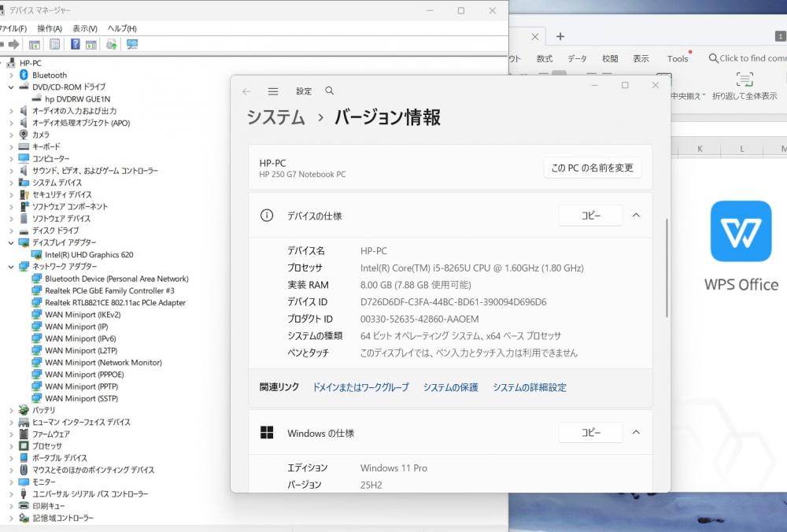Image resolution: width=787 pixels, height=532 pixels.
Task: Collapse the デバイスの仕様 section chevron
Action: coord(636,216)
